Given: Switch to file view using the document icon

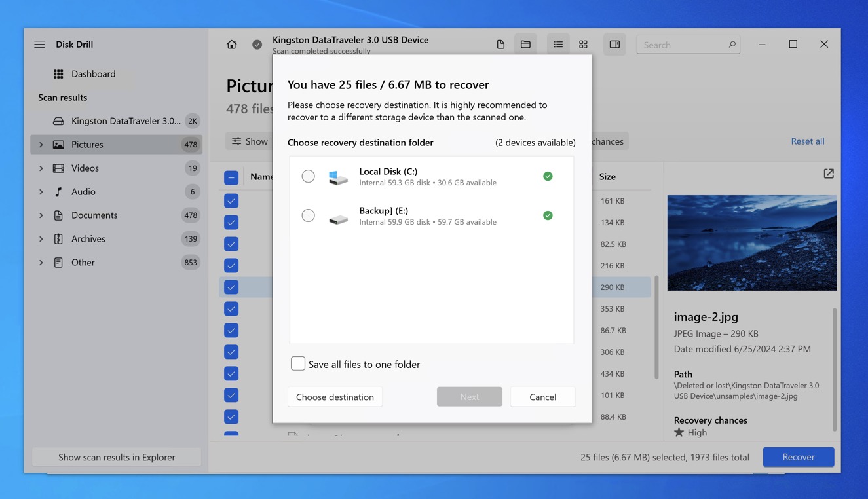Looking at the screenshot, I should [500, 45].
